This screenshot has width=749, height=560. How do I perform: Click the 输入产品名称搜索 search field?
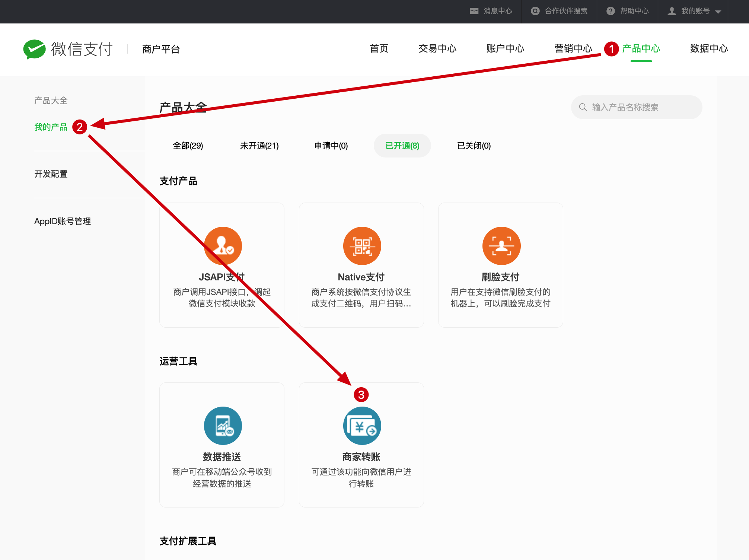[637, 107]
